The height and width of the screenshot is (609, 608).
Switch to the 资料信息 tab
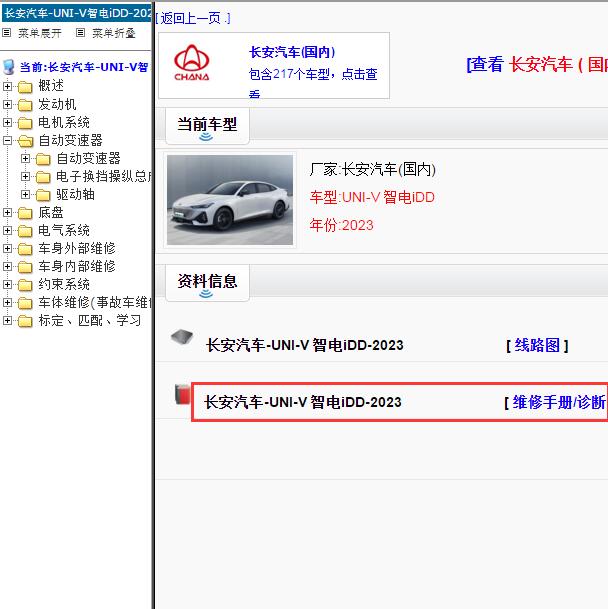click(207, 282)
